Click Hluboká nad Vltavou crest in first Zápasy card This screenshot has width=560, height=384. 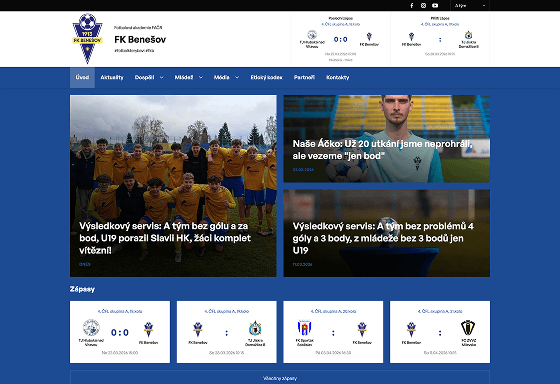tap(91, 328)
